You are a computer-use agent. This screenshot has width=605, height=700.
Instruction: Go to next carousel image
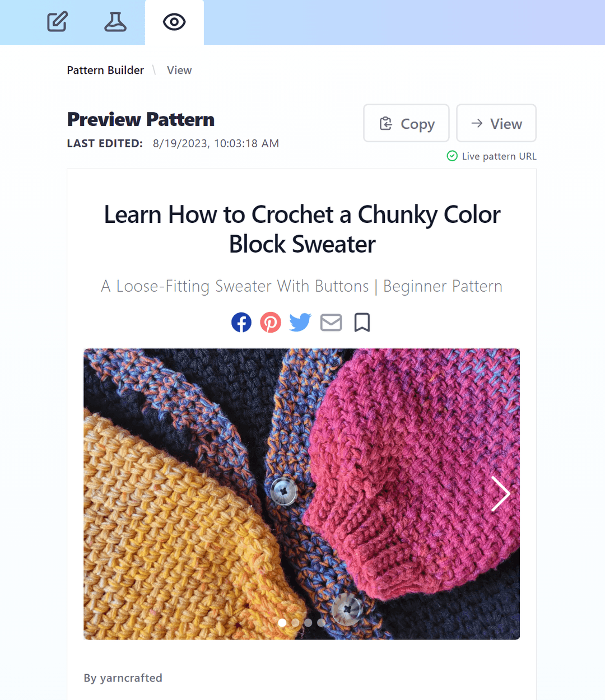pos(500,494)
